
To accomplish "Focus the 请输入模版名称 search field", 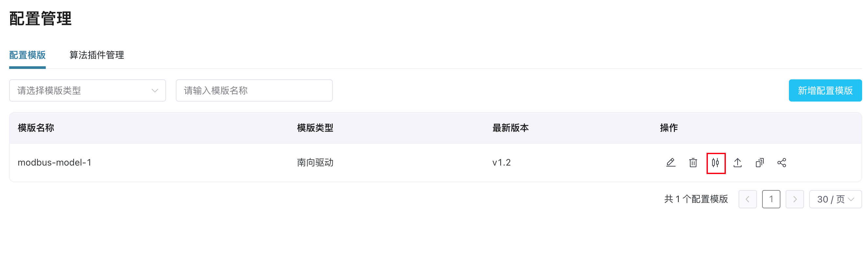I will (x=254, y=90).
